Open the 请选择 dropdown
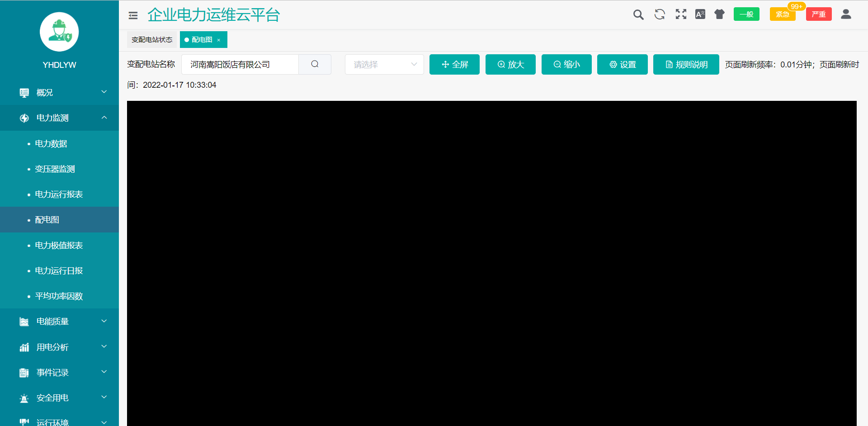Viewport: 868px width, 426px height. point(384,64)
